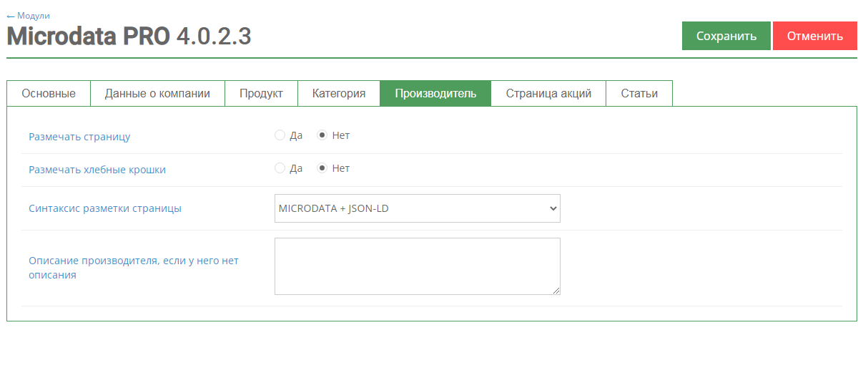Viewport: 868px width, 368px height.
Task: Go back via the Модули link
Action: tap(29, 15)
